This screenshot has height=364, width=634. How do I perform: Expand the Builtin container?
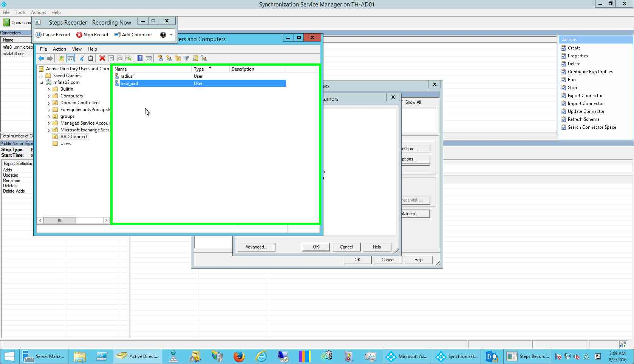click(49, 89)
